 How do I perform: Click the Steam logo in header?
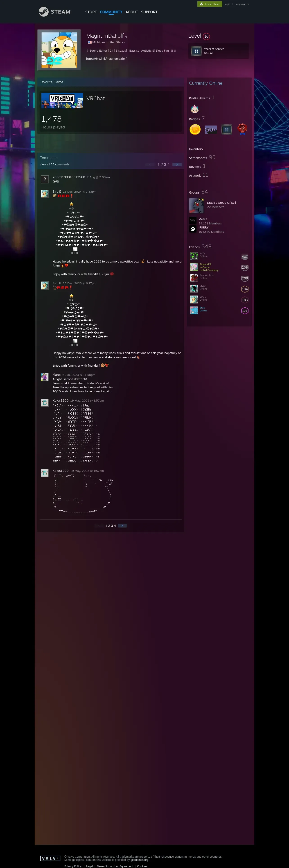(55, 12)
